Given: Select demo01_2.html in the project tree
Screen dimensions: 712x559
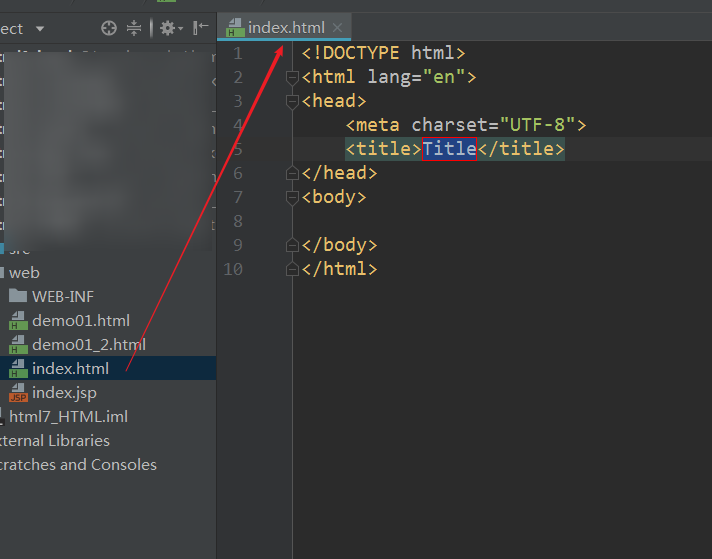Looking at the screenshot, I should point(89,345).
